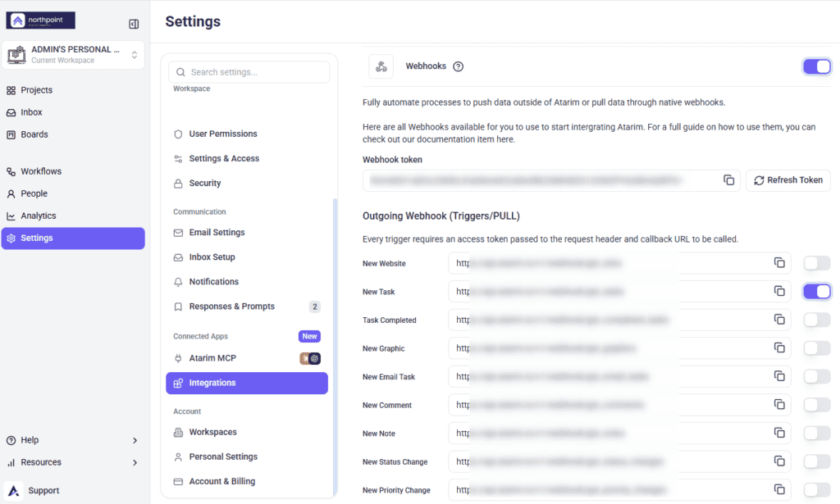
Task: Enable the New Graphic webhook toggle
Action: [816, 348]
